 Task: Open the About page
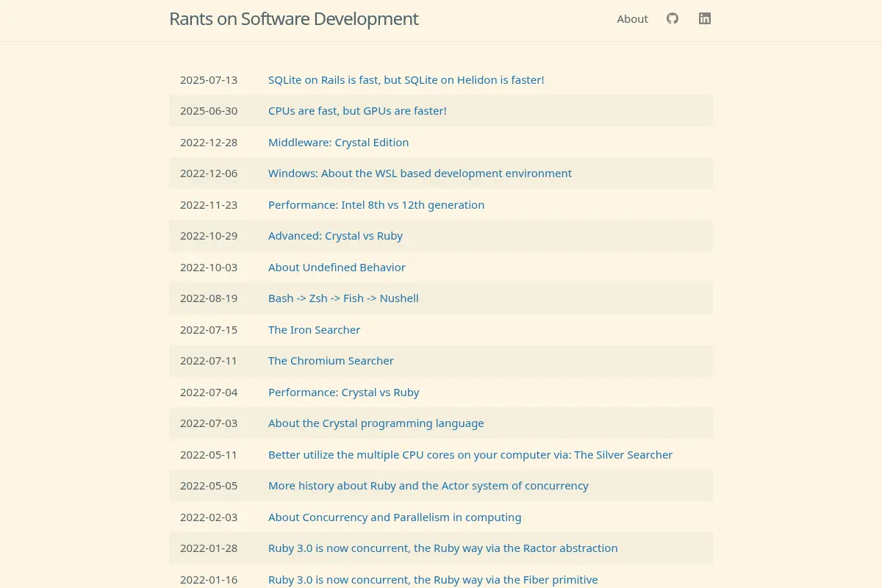(632, 19)
